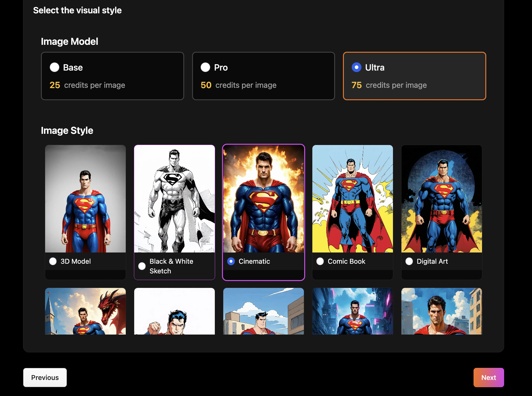Click the 'Black & White Sketch' label
Image resolution: width=532 pixels, height=396 pixels.
[171, 266]
